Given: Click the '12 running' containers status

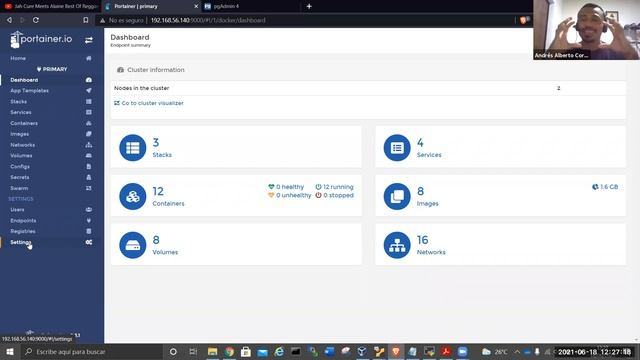Looking at the screenshot, I should (334, 187).
